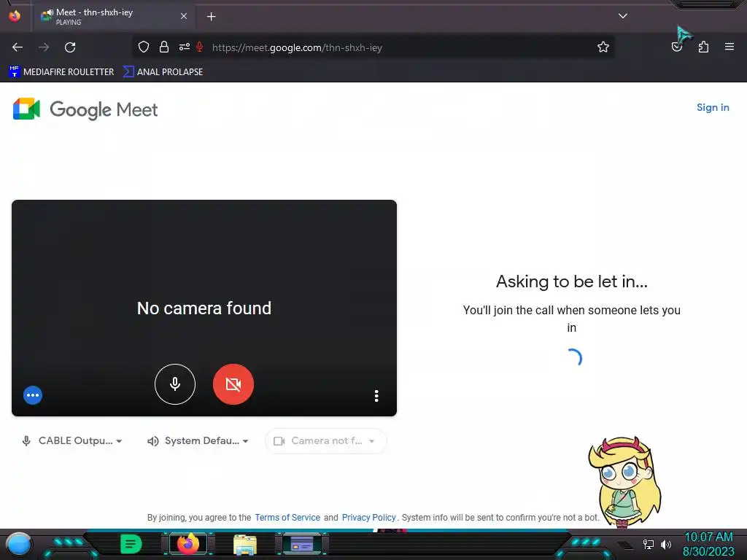Open the Pocket save icon
747x560 pixels.
click(676, 47)
